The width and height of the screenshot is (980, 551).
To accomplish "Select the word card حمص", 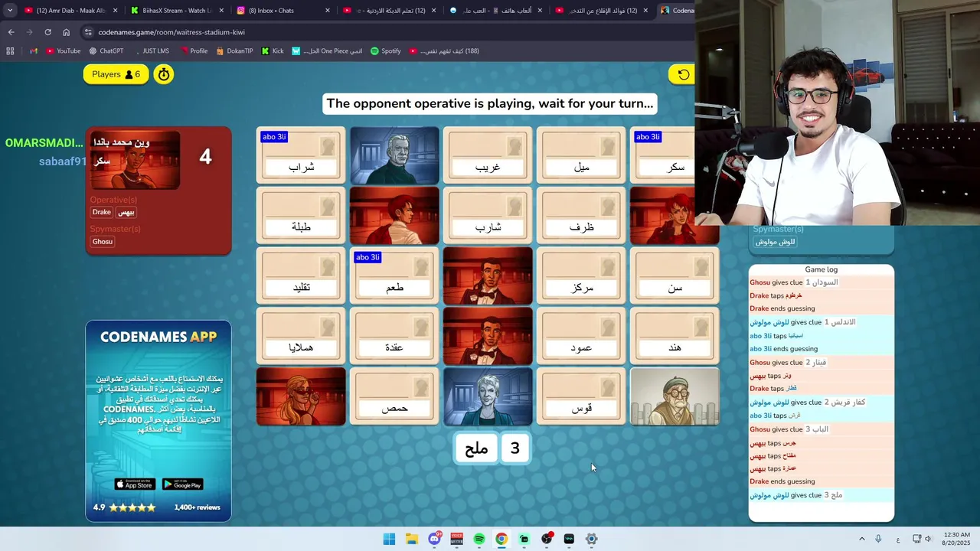I will point(394,396).
